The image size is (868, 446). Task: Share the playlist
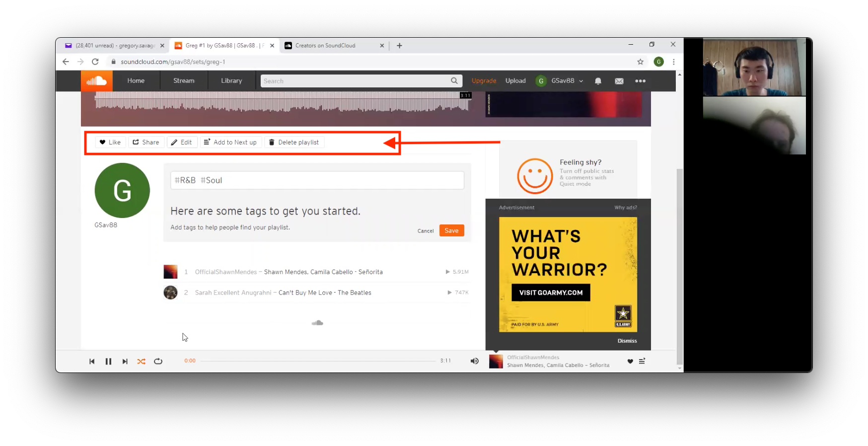pos(146,142)
